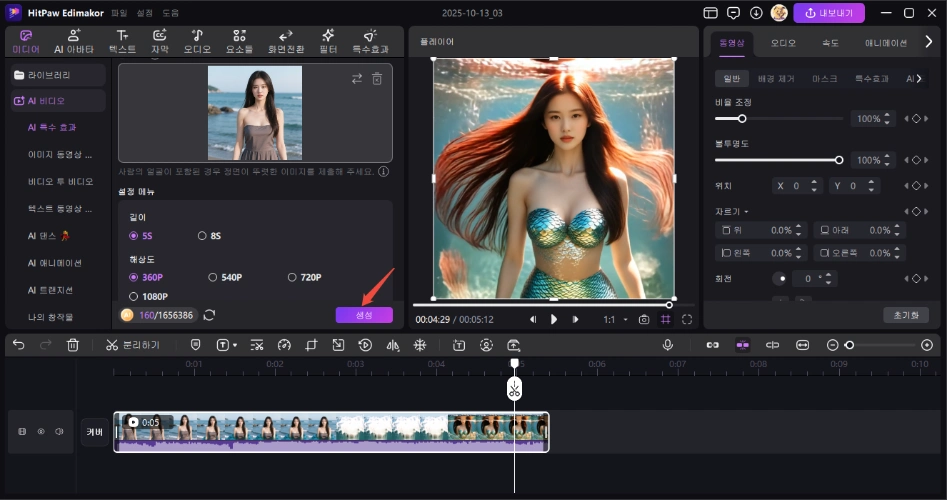This screenshot has height=500, width=947.
Task: Refresh the AI credits count
Action: (x=209, y=315)
